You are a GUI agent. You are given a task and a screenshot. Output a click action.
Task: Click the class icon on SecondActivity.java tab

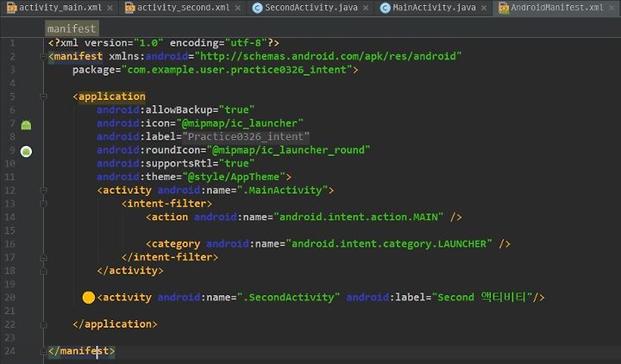pos(257,8)
